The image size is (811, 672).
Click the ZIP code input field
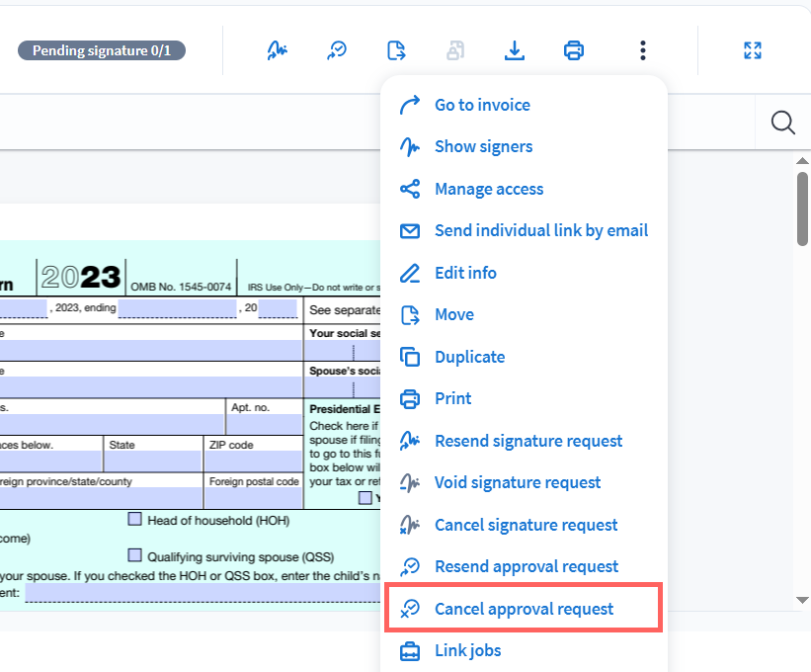point(254,462)
